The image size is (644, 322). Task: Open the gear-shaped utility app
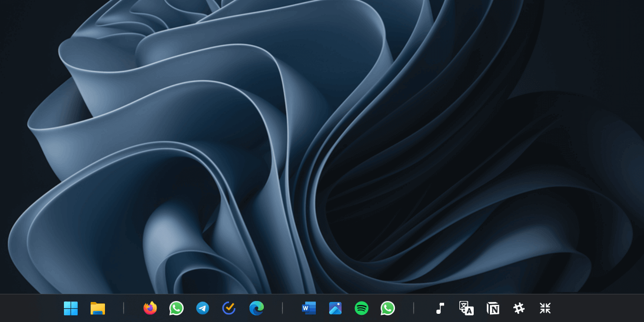[519, 308]
